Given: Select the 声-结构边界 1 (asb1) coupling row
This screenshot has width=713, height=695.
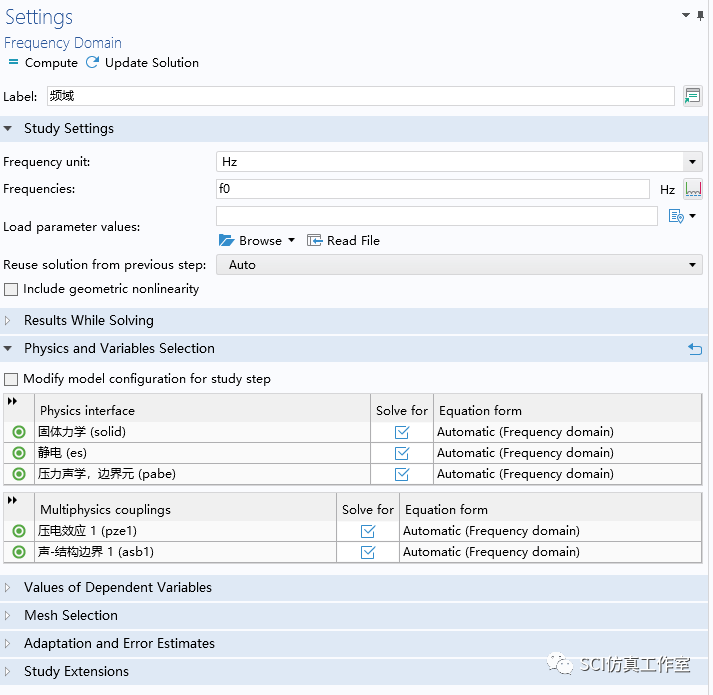Looking at the screenshot, I should tap(353, 552).
